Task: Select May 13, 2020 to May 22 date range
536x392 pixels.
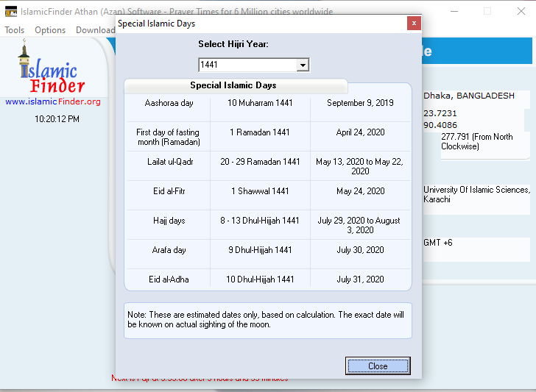Action: (x=360, y=166)
